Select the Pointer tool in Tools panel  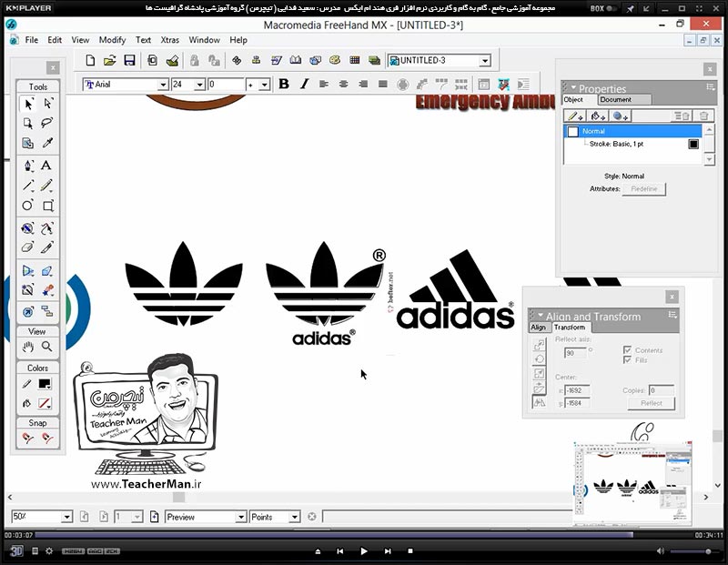tap(28, 104)
